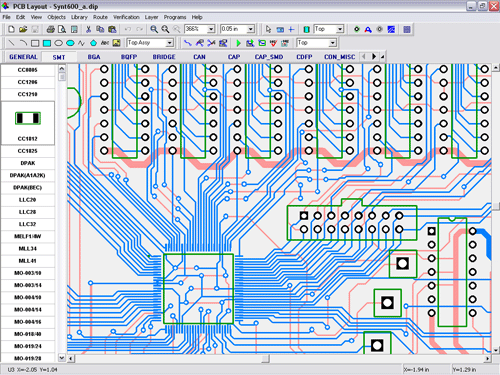Open the Route menu
The image size is (500, 375).
click(100, 17)
